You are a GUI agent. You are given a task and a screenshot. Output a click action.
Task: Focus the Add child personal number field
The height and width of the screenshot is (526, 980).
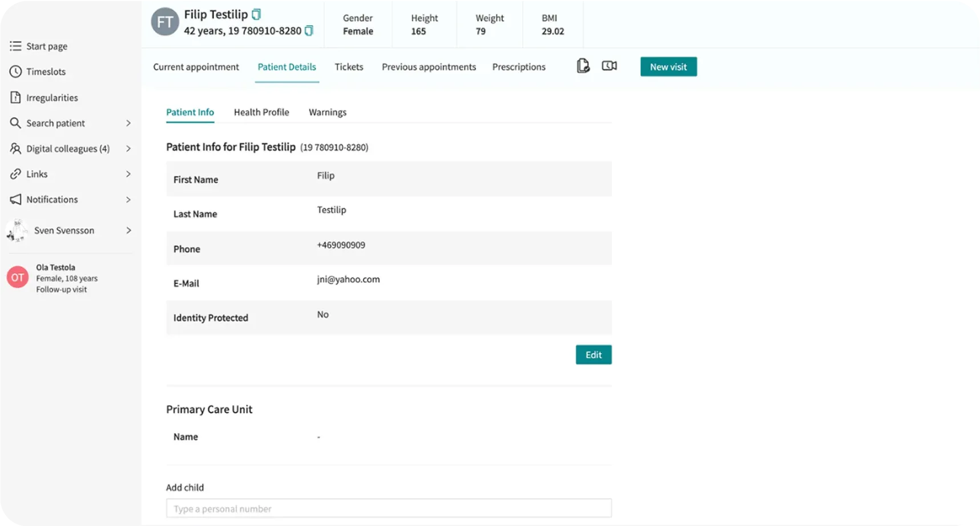tap(389, 508)
